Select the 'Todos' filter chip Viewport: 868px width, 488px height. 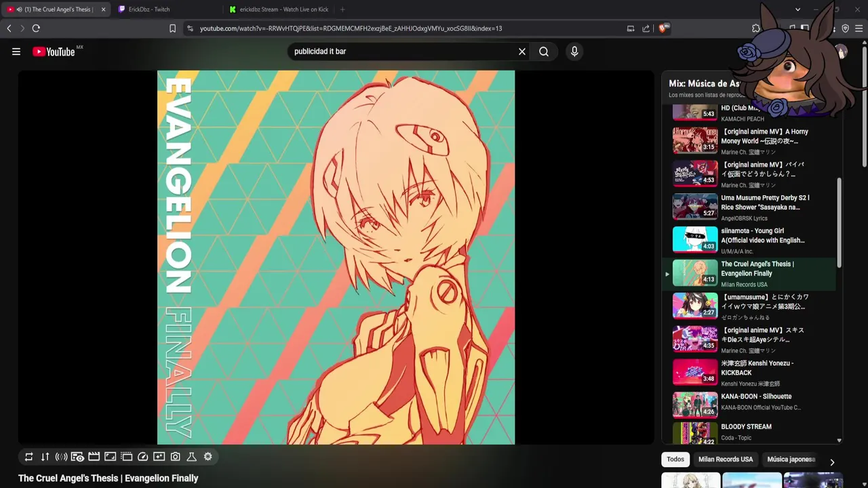675,460
